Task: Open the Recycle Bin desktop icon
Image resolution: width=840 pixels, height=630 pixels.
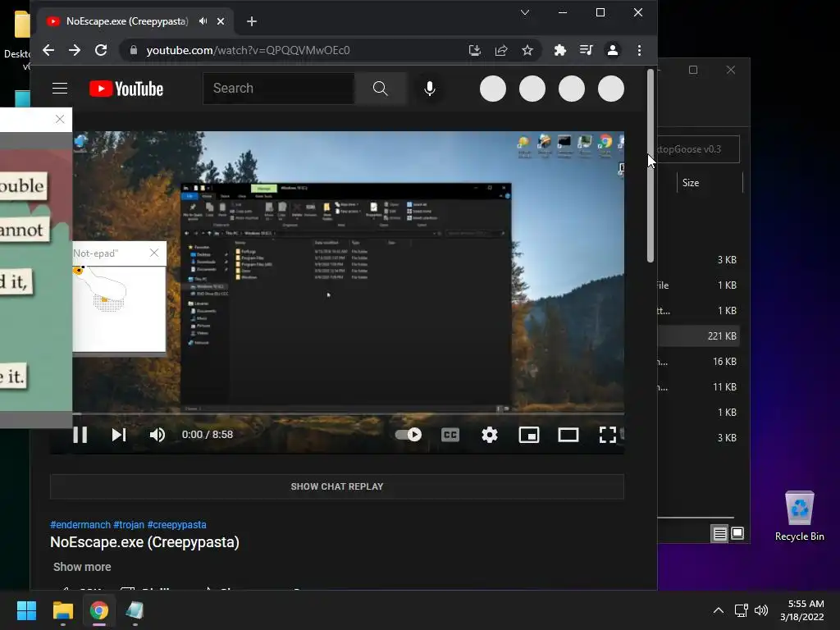Action: point(799,516)
